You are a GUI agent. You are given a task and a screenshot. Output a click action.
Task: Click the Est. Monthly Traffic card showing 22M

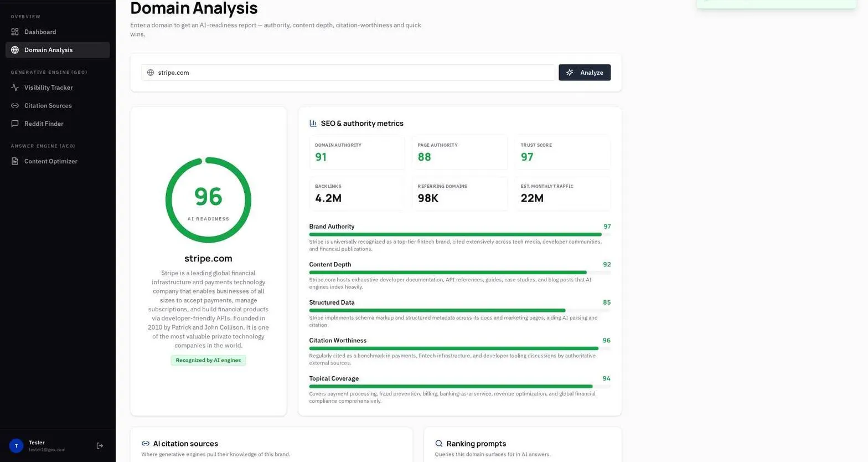pyautogui.click(x=562, y=194)
